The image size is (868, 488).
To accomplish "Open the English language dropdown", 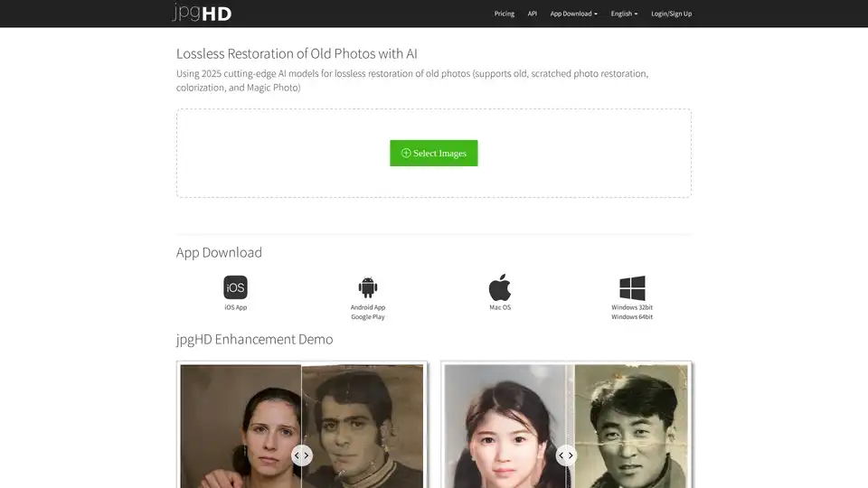I will [x=624, y=14].
